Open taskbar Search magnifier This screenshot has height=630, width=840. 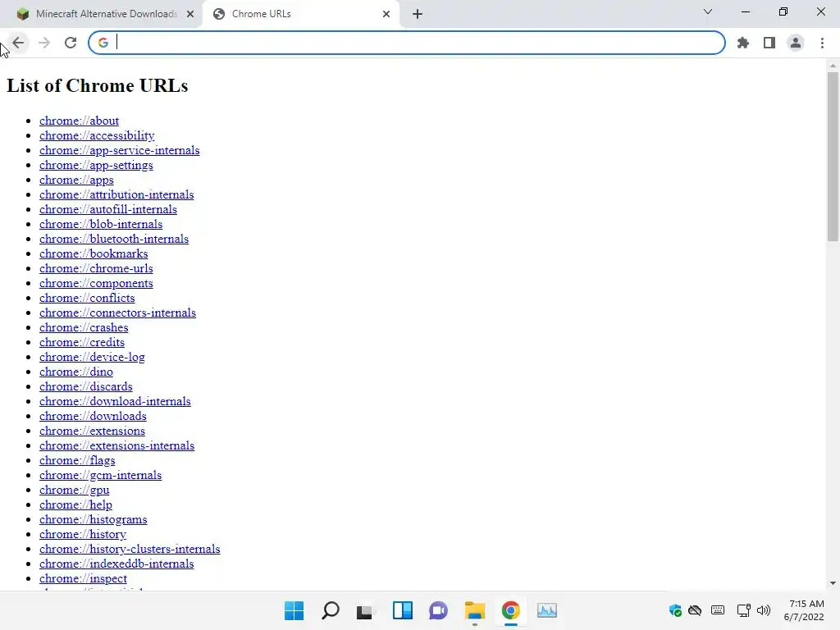[x=331, y=610]
